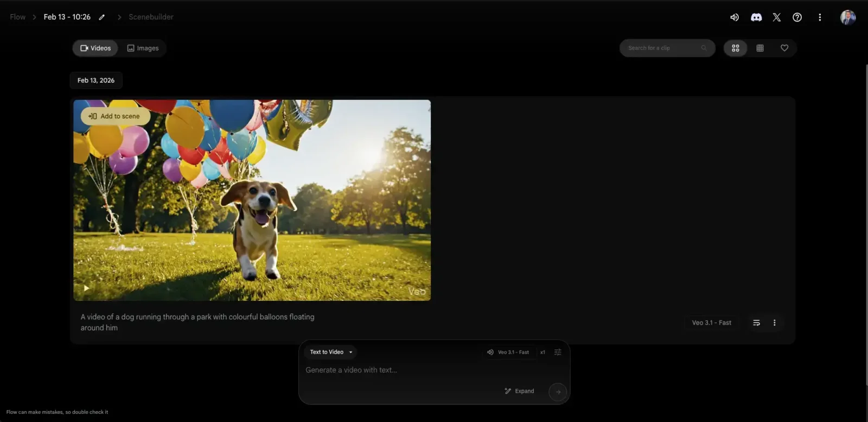Open the clip's three-dot options menu

tap(774, 323)
